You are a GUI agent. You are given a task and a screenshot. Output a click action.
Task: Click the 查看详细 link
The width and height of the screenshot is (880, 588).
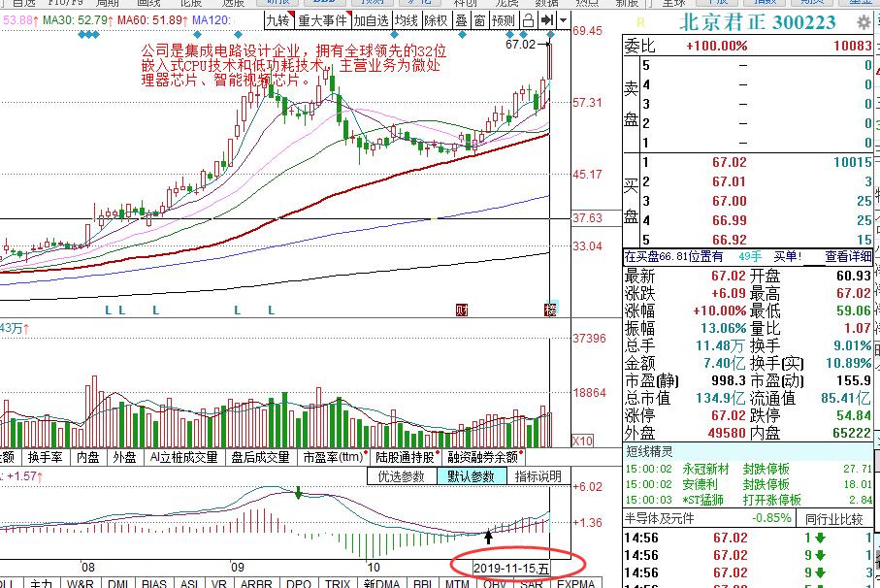point(848,257)
